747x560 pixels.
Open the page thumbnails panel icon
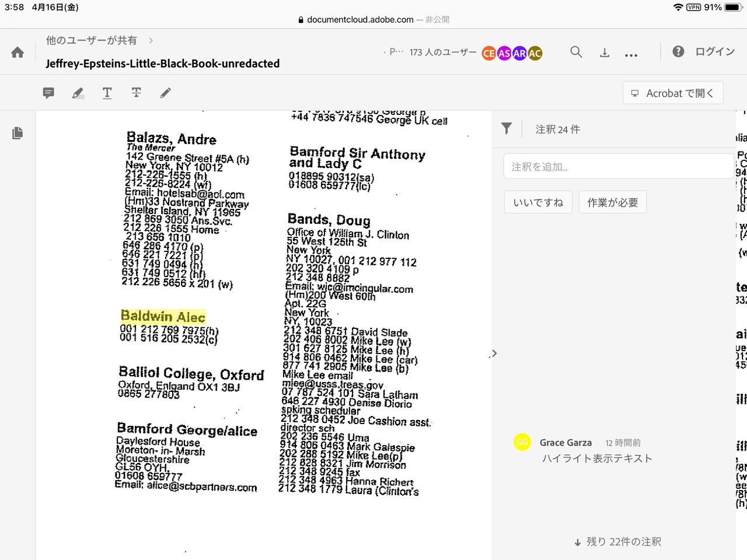(18, 133)
